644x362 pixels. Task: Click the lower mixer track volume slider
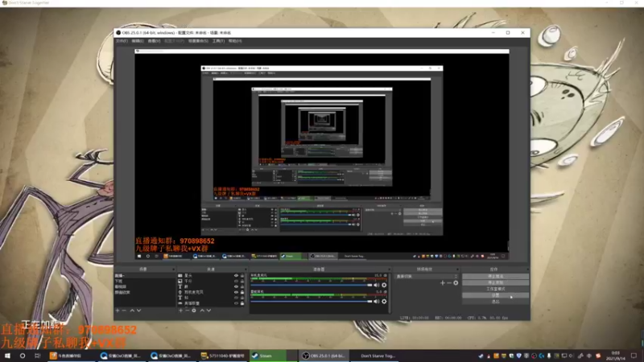pyautogui.click(x=311, y=301)
